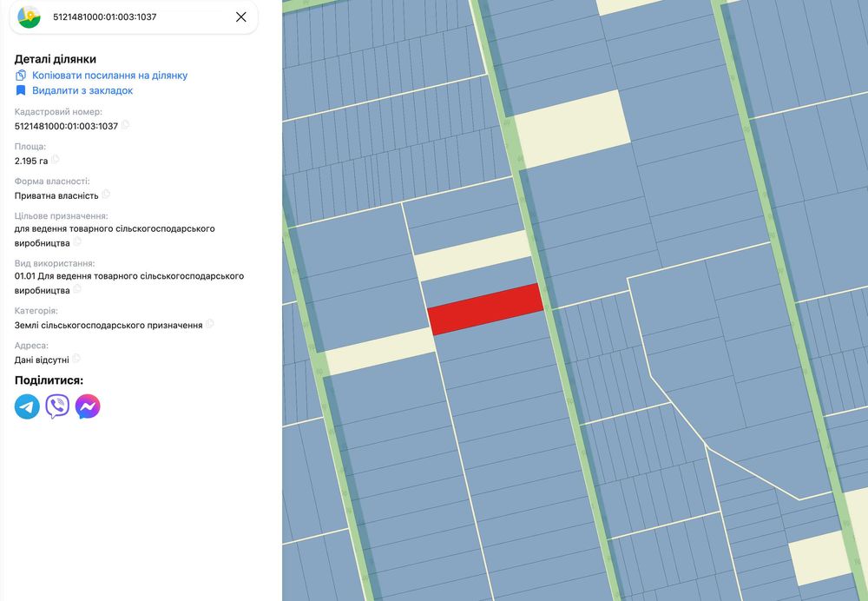Click the 2.195 га area value
Viewport: 868px width, 601px height.
(x=31, y=162)
